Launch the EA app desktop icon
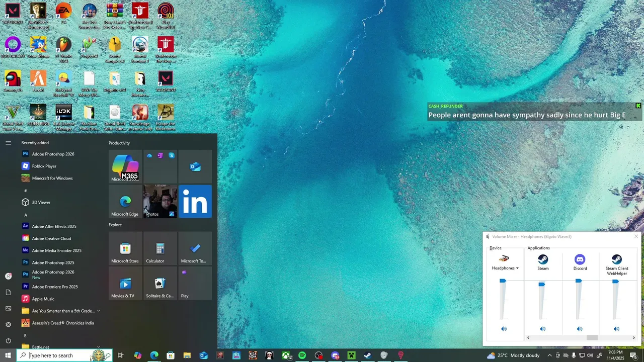This screenshot has height=362, width=644. tap(63, 14)
